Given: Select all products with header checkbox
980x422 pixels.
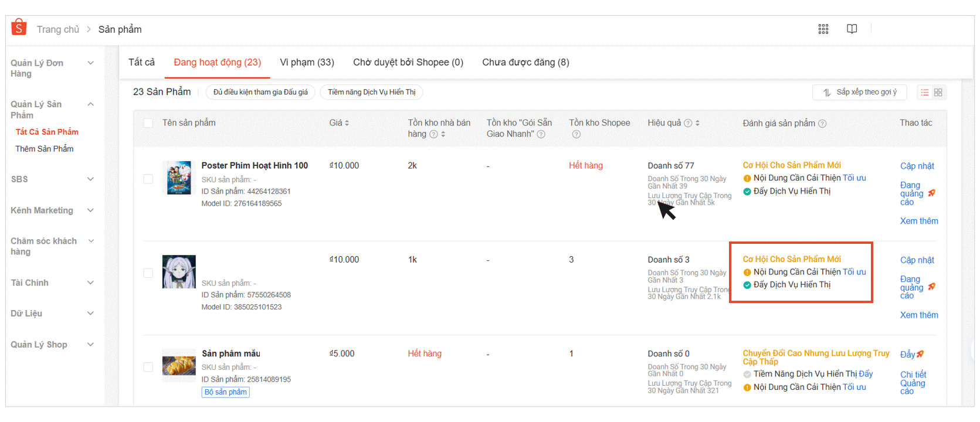Looking at the screenshot, I should [148, 123].
